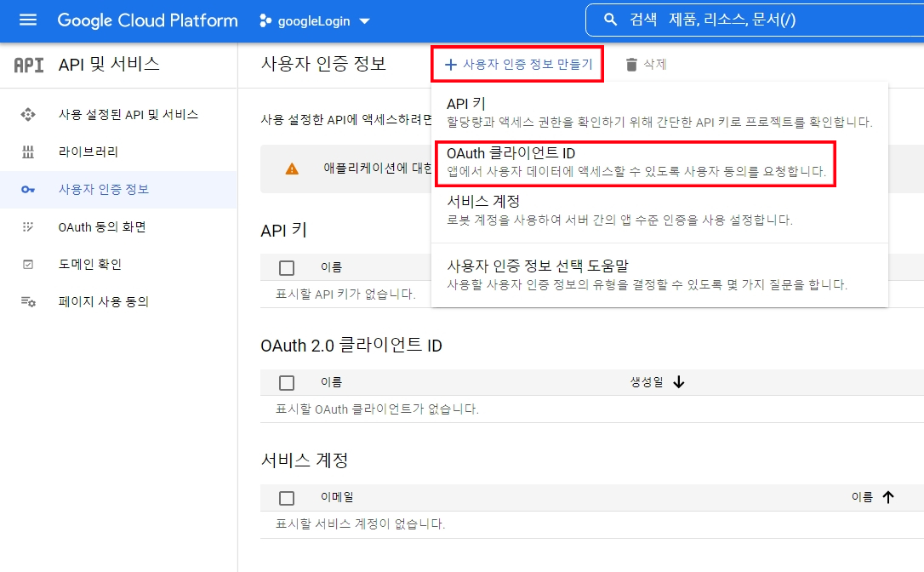Click the orange warning triangle icon
The image size is (924, 572).
click(x=292, y=169)
